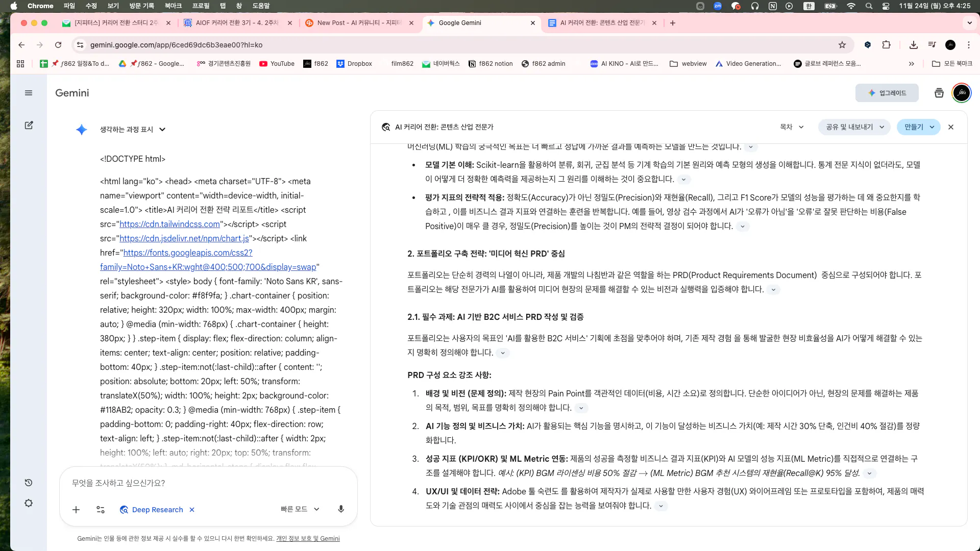Image resolution: width=980 pixels, height=551 pixels.
Task: Click the 2. 포트폴리오 구축 전략 heading
Action: [486, 254]
